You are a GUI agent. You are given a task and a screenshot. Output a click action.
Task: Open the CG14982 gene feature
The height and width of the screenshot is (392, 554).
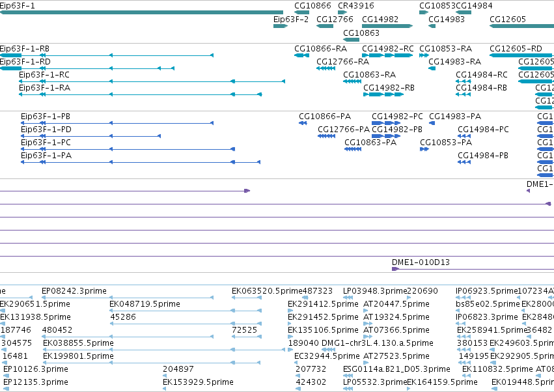[x=387, y=26]
